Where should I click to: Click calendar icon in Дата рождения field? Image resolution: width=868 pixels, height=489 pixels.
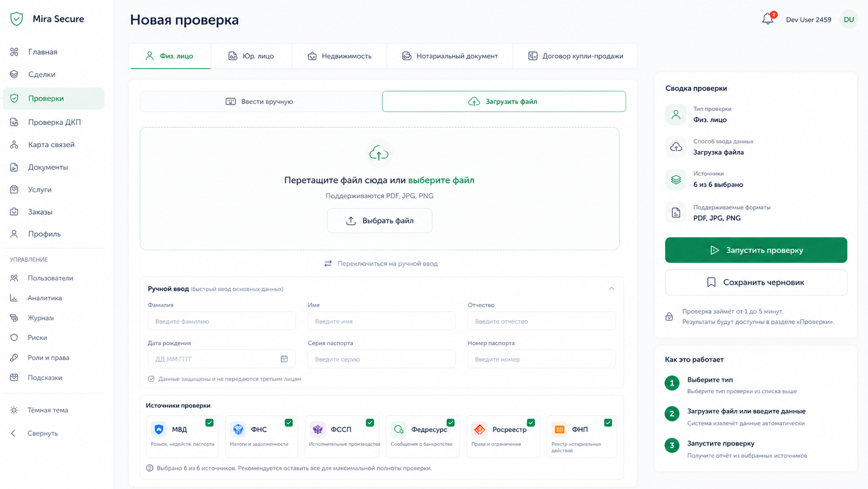coord(284,359)
